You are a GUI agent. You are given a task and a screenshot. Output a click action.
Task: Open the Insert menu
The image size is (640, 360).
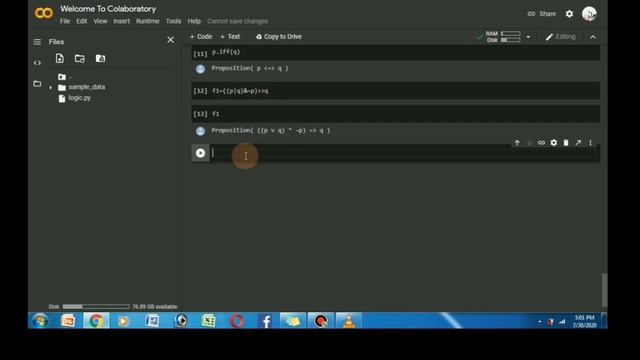coord(121,21)
